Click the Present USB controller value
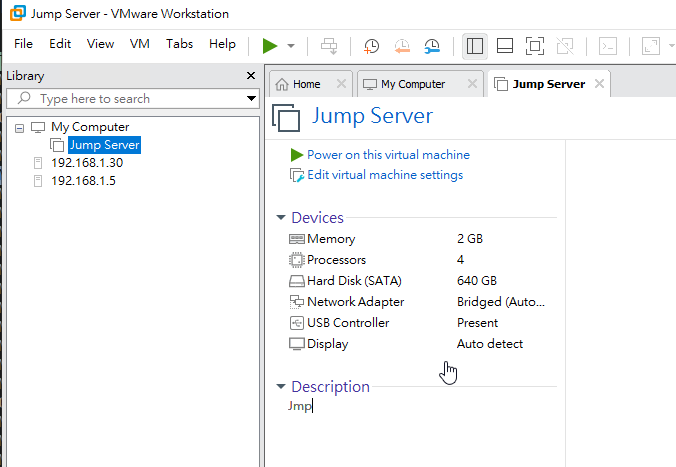Image resolution: width=676 pixels, height=467 pixels. point(477,323)
